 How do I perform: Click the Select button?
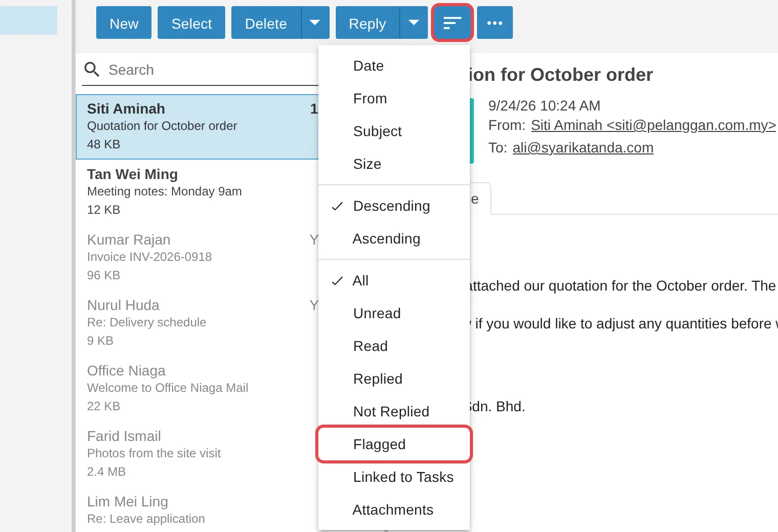(x=191, y=23)
